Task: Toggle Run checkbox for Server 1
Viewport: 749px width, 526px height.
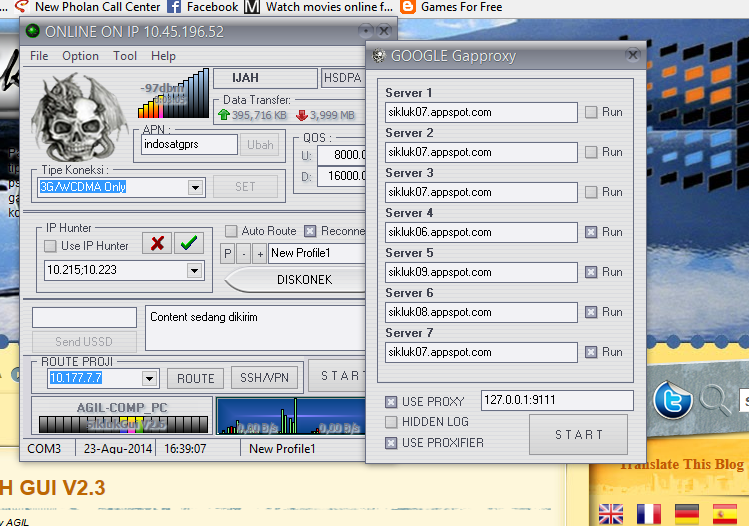Action: 591,112
